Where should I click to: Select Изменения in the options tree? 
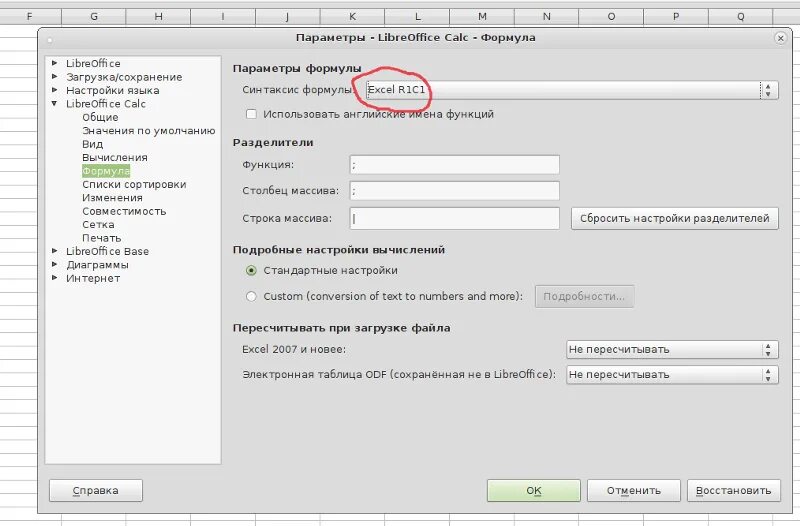(x=112, y=197)
